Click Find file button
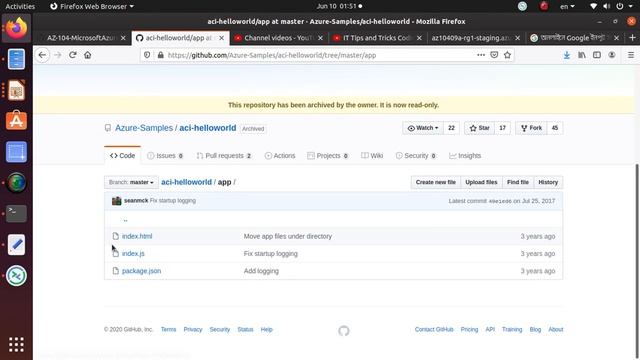The height and width of the screenshot is (360, 640). (518, 182)
